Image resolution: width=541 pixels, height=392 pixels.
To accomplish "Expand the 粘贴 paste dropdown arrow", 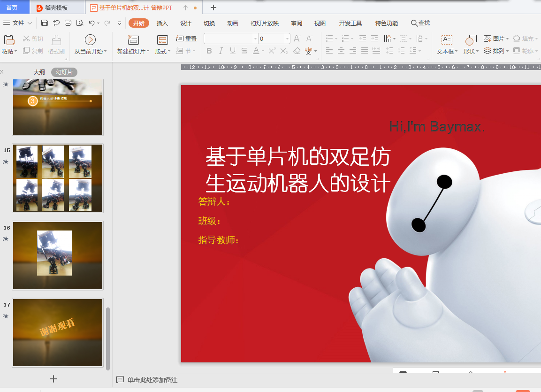I will coord(15,52).
